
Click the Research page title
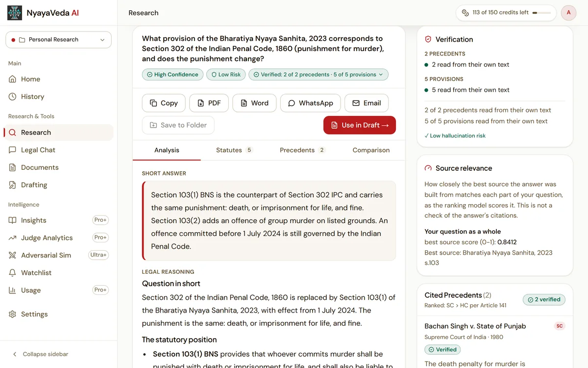[144, 13]
